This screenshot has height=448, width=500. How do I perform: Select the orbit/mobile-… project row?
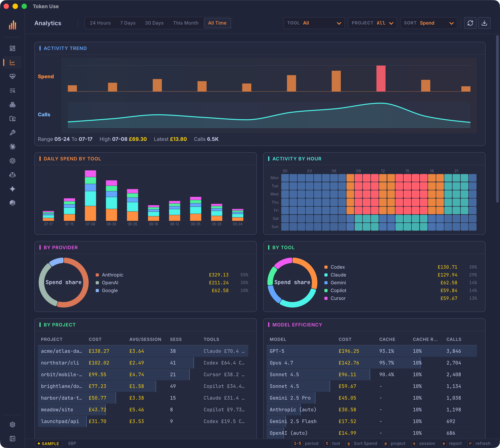pyautogui.click(x=143, y=374)
